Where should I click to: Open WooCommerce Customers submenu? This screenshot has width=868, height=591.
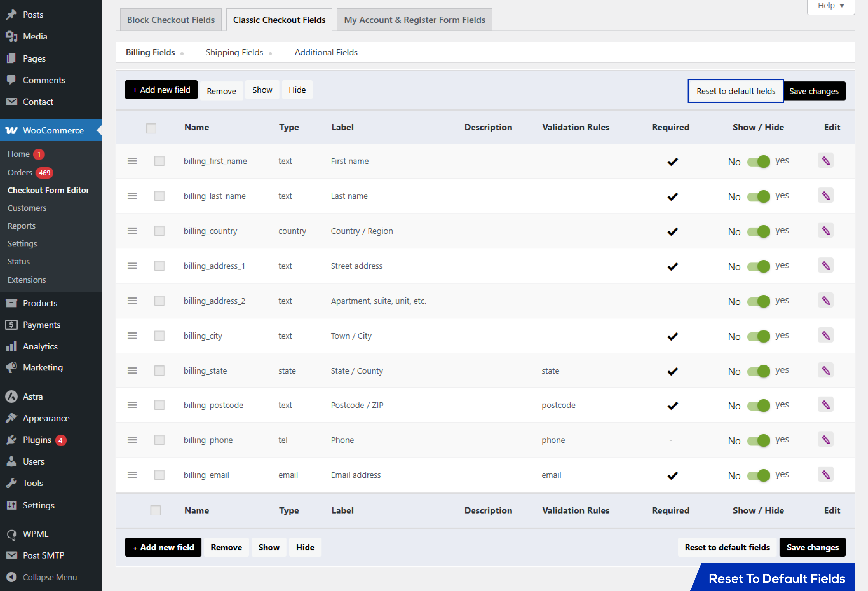(27, 208)
